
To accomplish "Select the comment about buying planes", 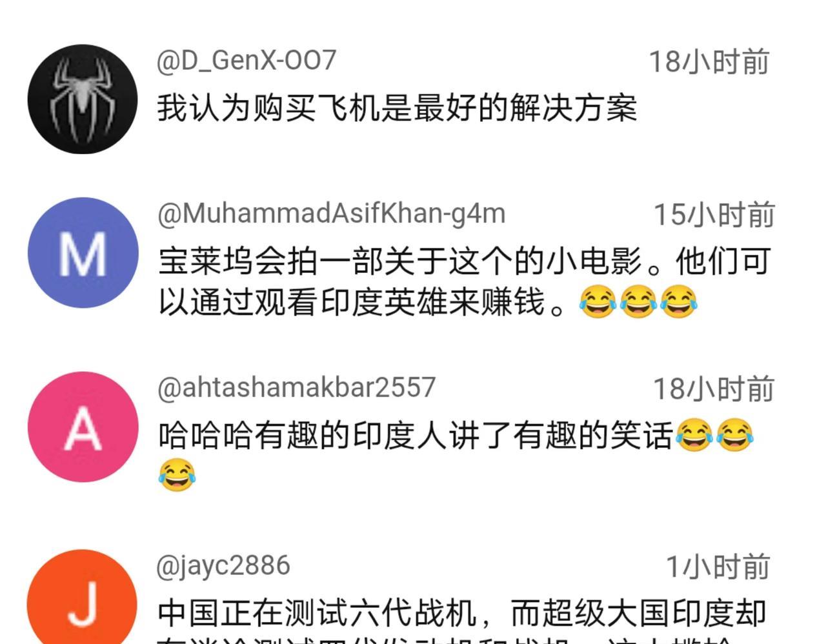I will click(x=397, y=108).
